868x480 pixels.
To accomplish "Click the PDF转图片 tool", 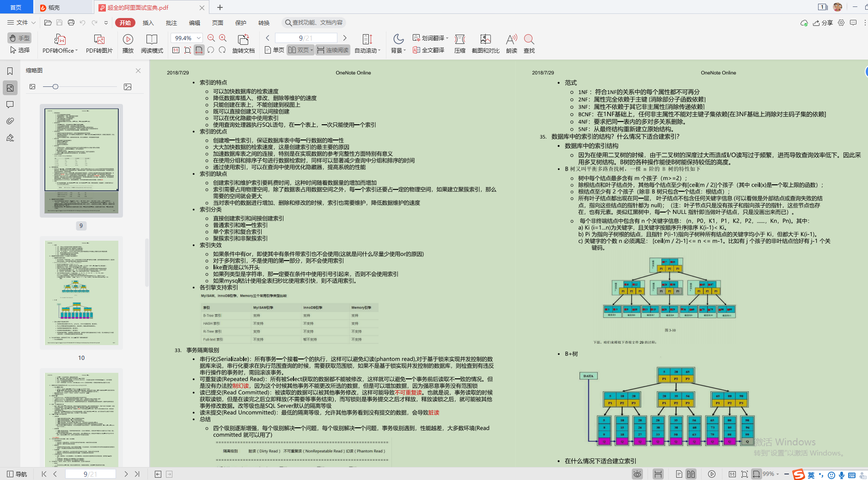I will (99, 44).
